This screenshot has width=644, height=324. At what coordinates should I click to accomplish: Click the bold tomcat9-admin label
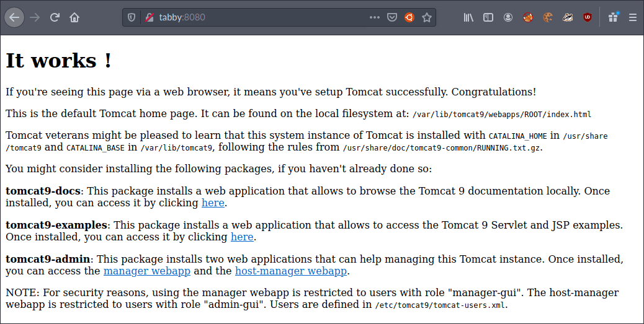tap(48, 259)
